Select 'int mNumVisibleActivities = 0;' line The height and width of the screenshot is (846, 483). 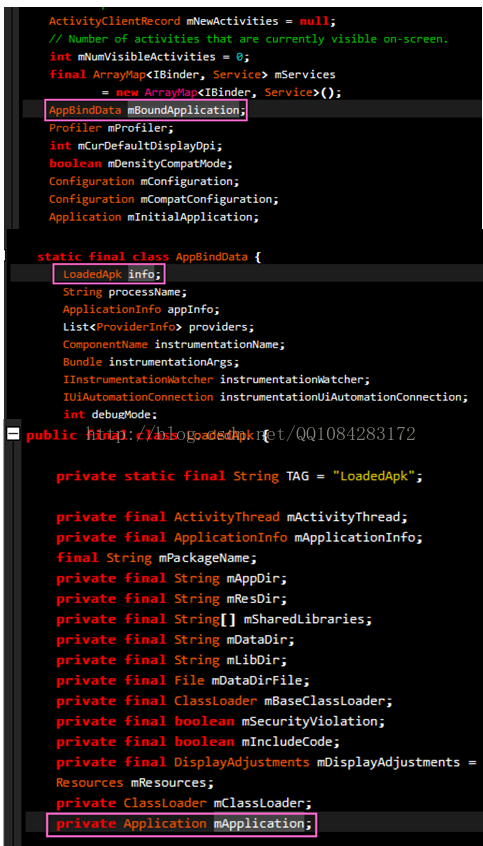tap(149, 57)
